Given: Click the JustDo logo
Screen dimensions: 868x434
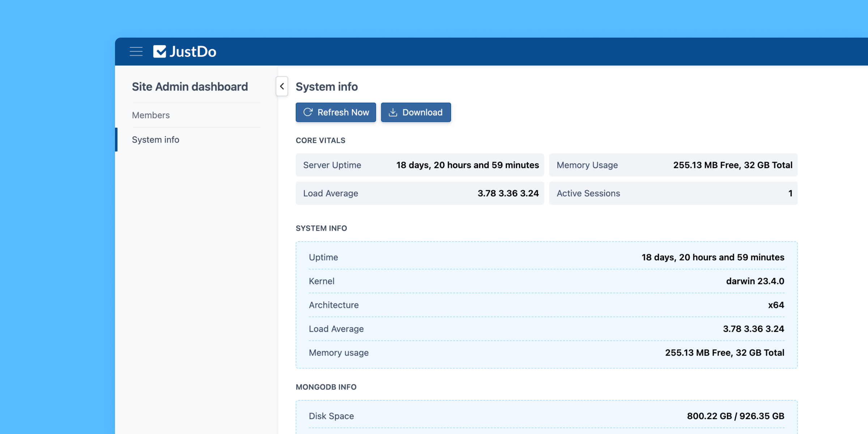Looking at the screenshot, I should tap(185, 52).
